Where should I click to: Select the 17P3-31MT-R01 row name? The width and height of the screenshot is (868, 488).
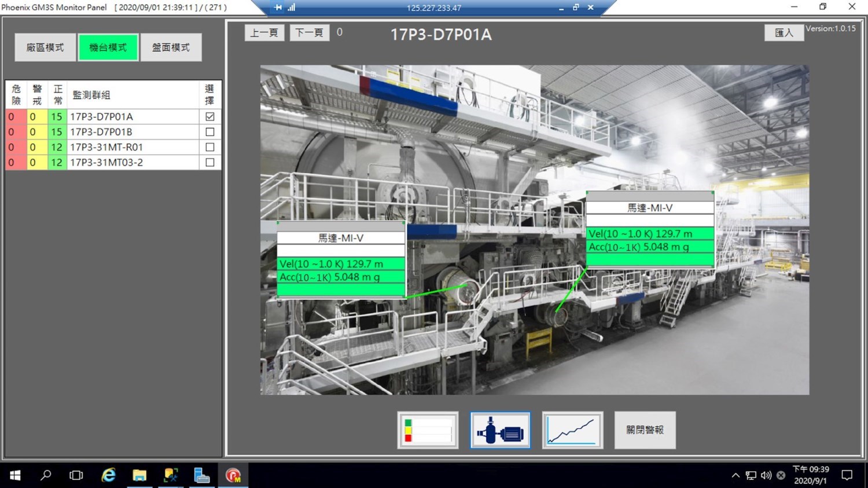tap(106, 147)
